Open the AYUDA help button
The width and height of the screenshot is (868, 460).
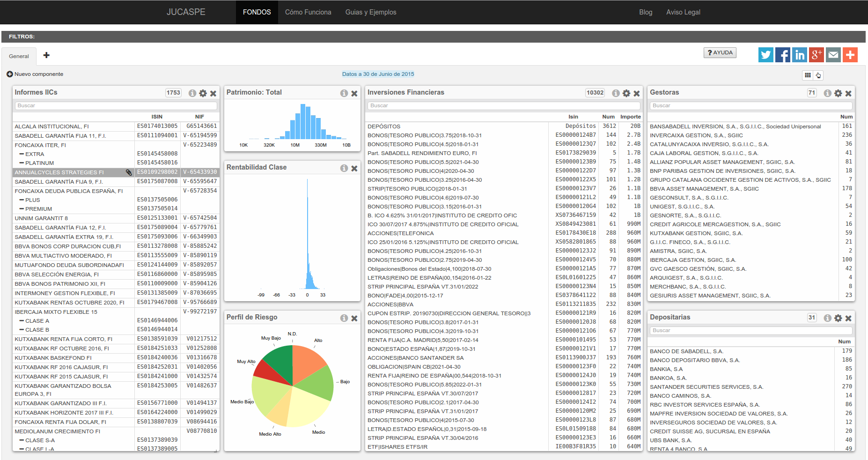pyautogui.click(x=720, y=53)
